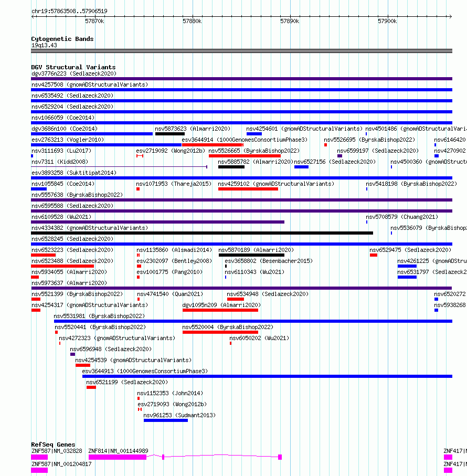Open nsv1071953 (Thareja2015) variant

click(174, 184)
